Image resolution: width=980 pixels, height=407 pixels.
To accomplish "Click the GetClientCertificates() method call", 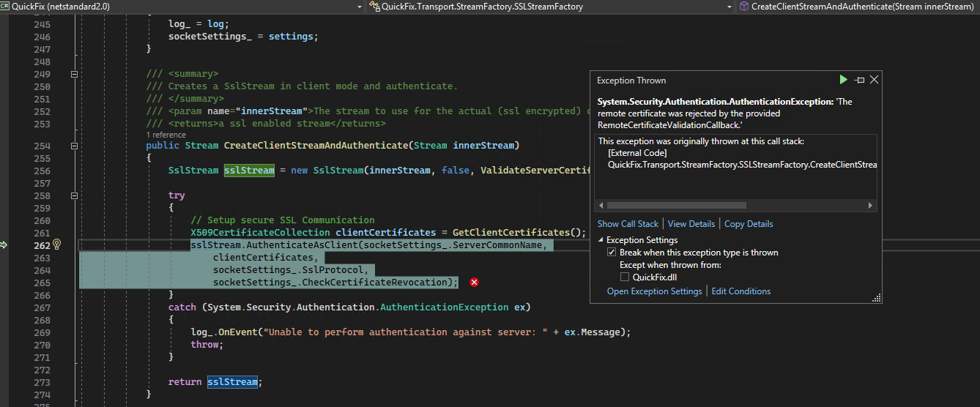I will pyautogui.click(x=517, y=233).
